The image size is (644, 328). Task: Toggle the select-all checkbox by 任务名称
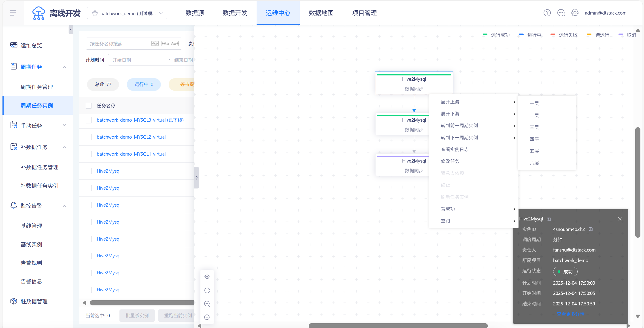click(x=89, y=106)
